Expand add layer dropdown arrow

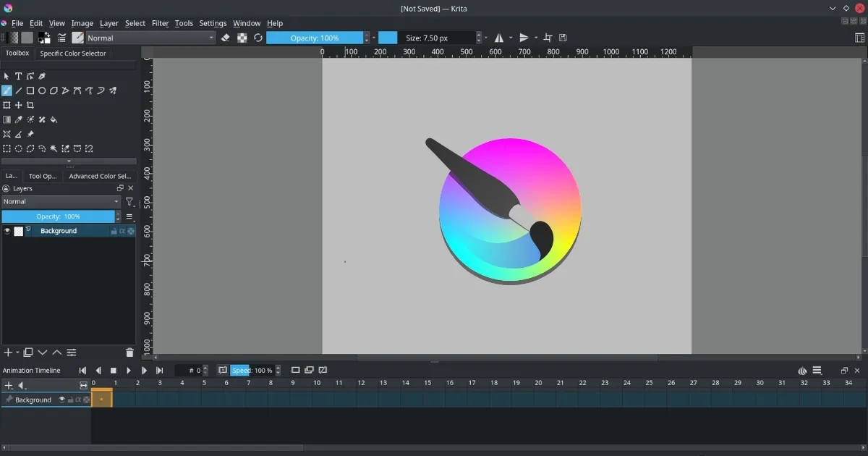tap(17, 352)
